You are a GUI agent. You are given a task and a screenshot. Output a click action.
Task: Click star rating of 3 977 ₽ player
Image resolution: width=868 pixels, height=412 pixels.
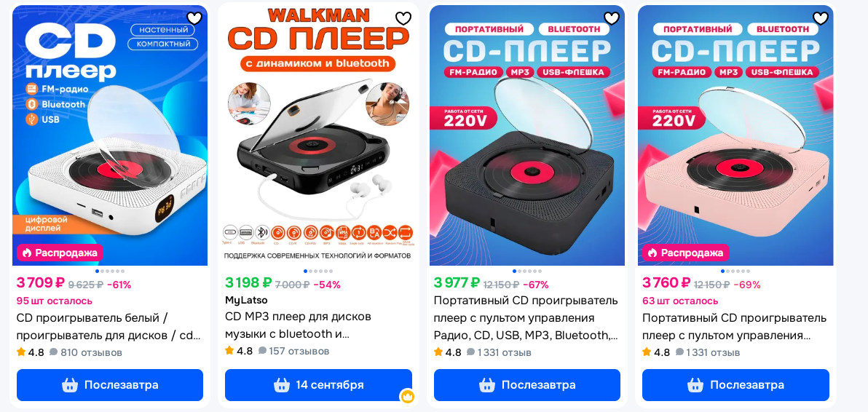click(438, 352)
